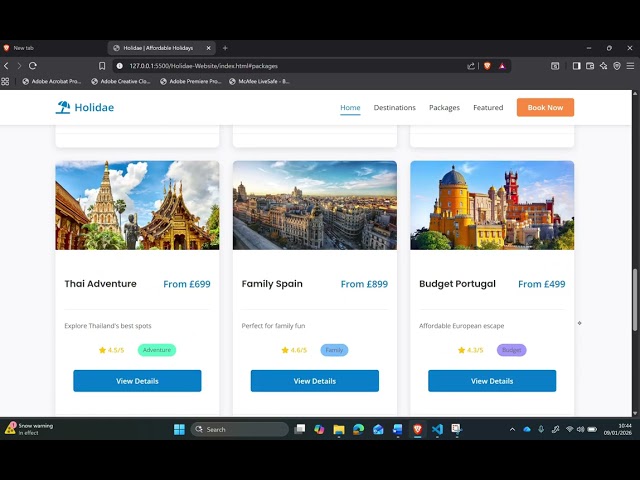
Task: Bookmark this page icon
Action: point(102,66)
